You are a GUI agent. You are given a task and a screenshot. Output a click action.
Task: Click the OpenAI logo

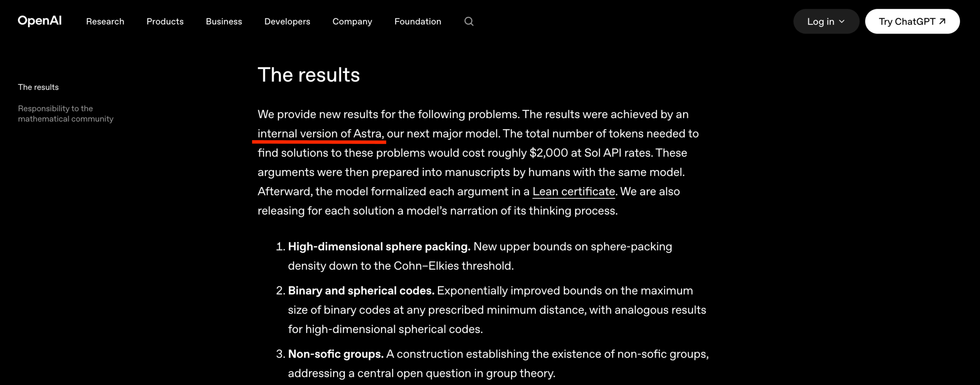point(40,21)
